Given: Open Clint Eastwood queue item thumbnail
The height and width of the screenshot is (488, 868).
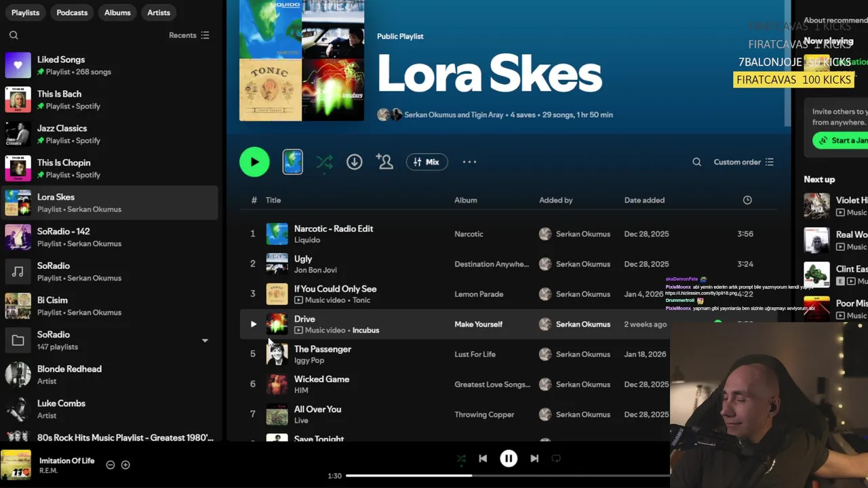Looking at the screenshot, I should click(x=816, y=274).
